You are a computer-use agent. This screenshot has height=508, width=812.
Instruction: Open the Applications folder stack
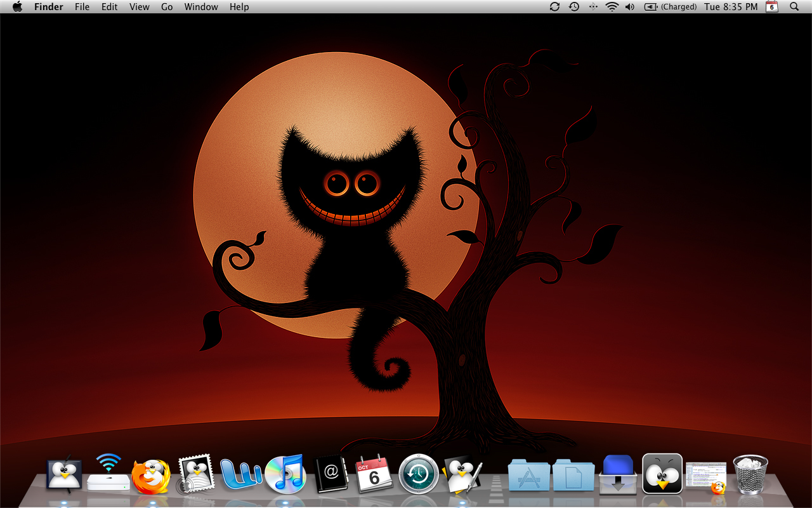tap(528, 475)
